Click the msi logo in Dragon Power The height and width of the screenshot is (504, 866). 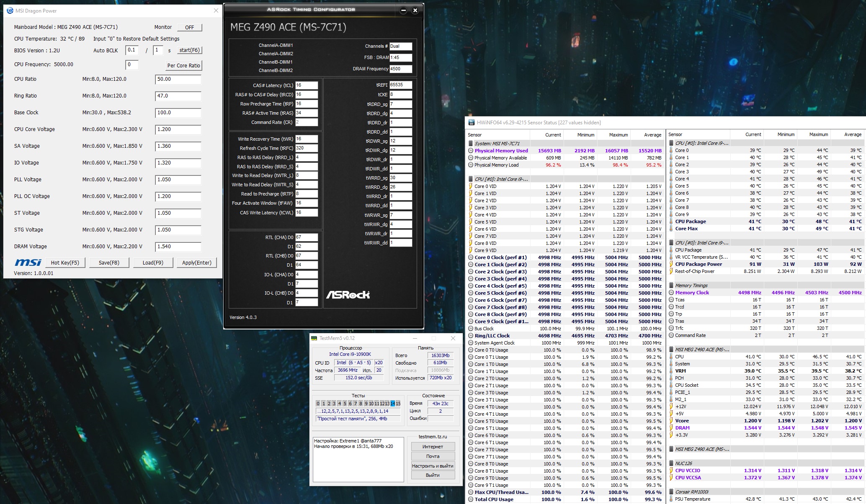point(28,262)
